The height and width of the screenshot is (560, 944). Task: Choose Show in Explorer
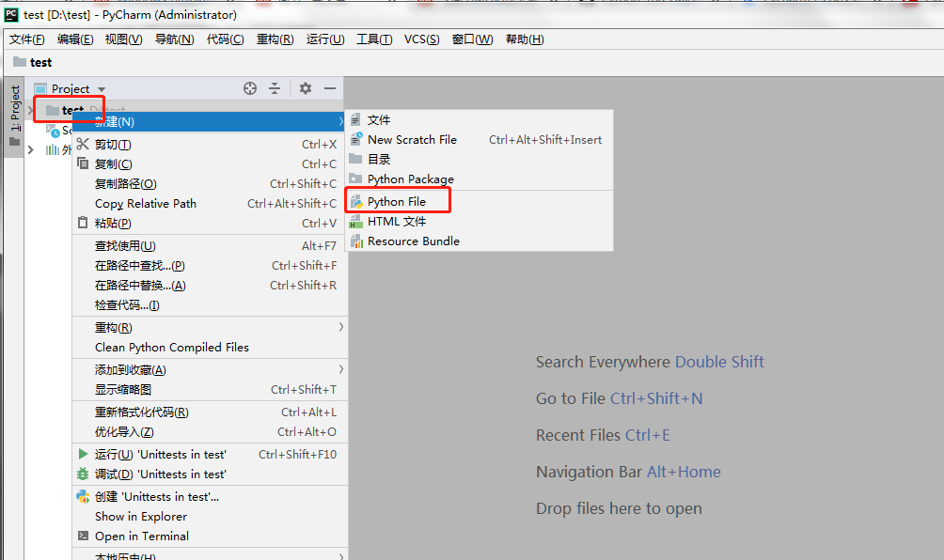coord(210,516)
